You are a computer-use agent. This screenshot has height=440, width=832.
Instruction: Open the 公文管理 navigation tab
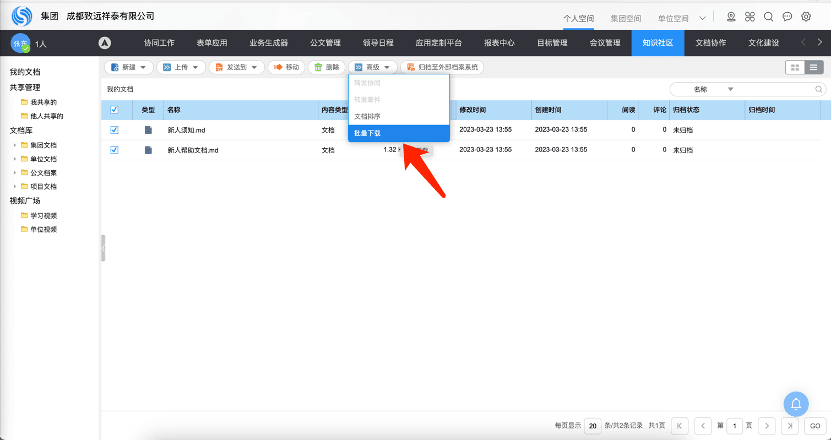325,43
